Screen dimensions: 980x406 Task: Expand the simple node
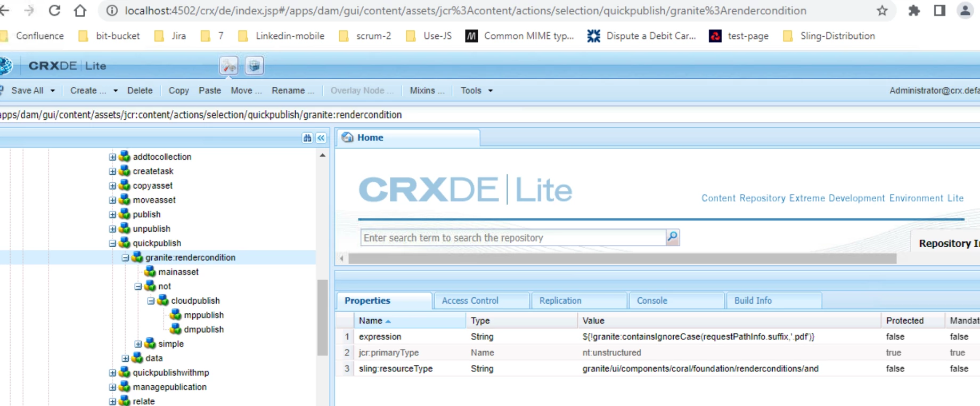click(x=138, y=344)
